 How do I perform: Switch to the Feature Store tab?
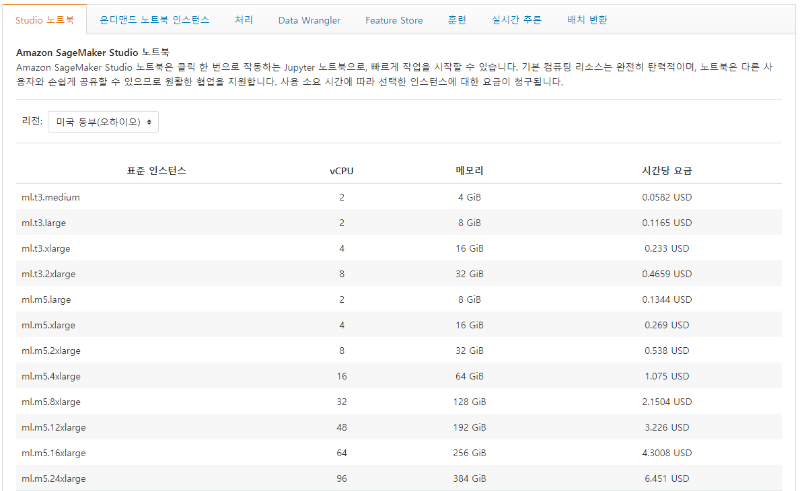click(x=394, y=20)
